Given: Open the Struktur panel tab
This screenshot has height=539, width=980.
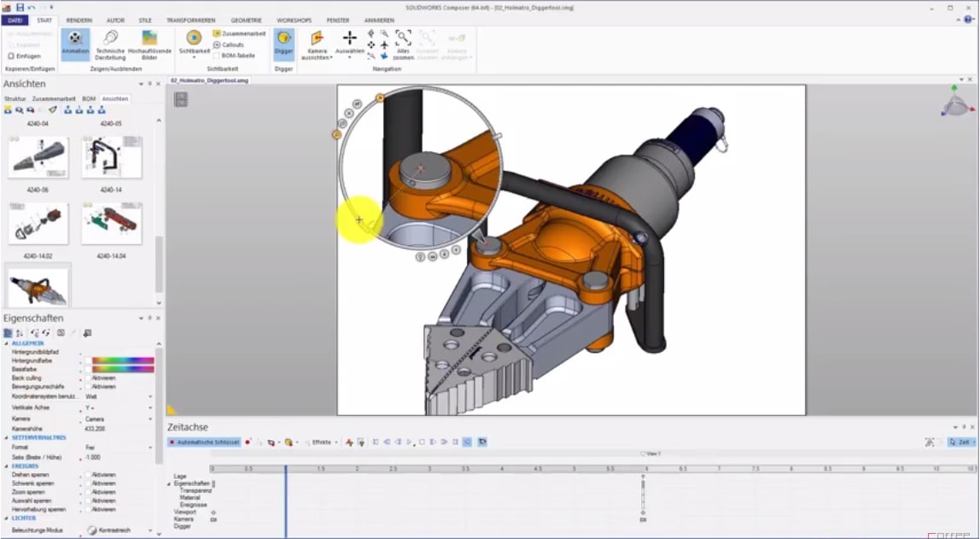Looking at the screenshot, I should click(17, 97).
